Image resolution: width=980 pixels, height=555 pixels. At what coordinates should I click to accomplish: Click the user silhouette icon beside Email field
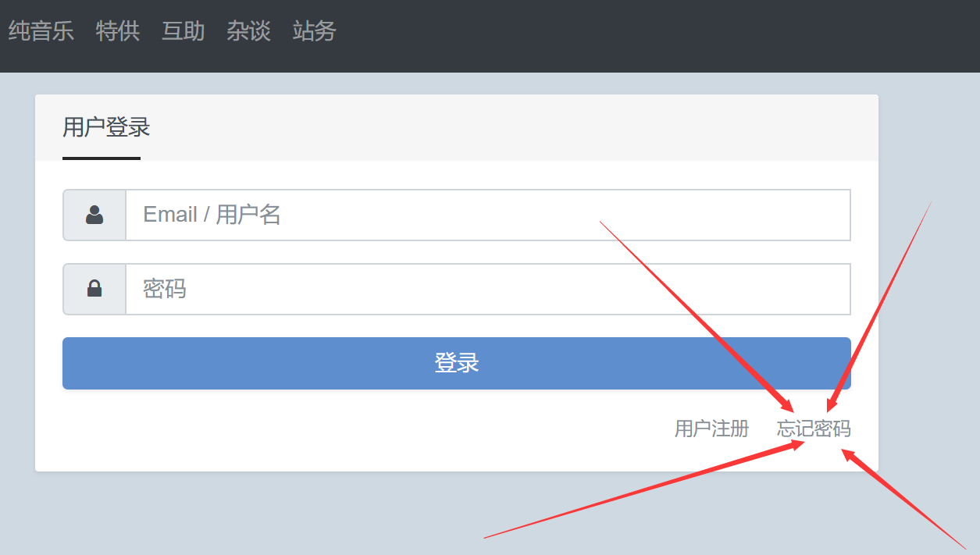pos(94,215)
